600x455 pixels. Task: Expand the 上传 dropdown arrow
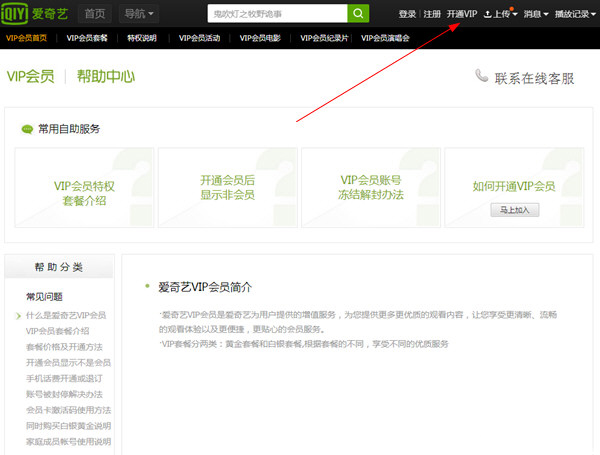click(x=515, y=14)
